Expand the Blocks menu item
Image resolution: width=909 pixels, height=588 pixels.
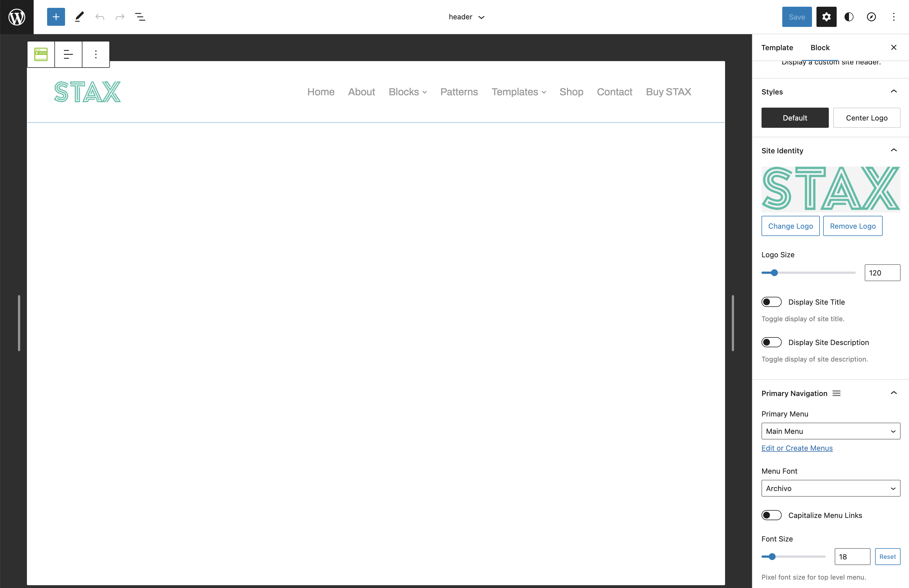(x=407, y=92)
